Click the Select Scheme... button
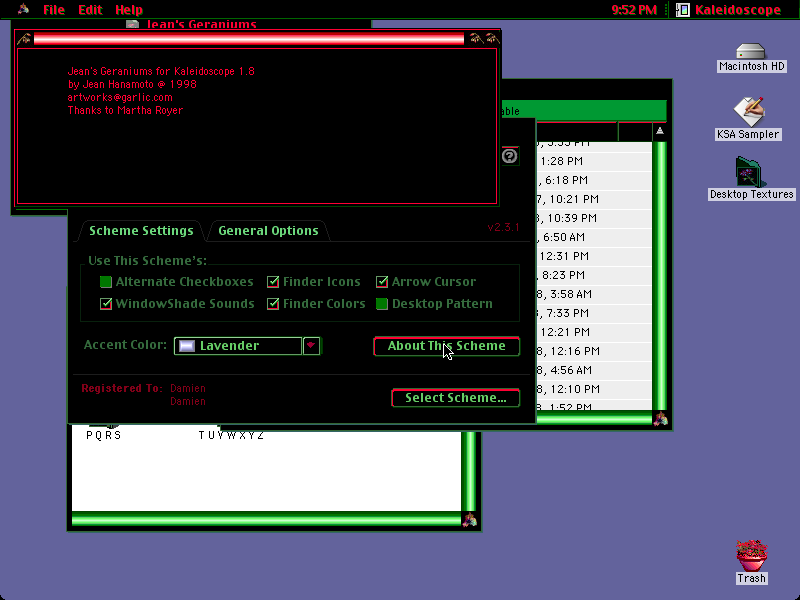The image size is (800, 600). click(456, 398)
